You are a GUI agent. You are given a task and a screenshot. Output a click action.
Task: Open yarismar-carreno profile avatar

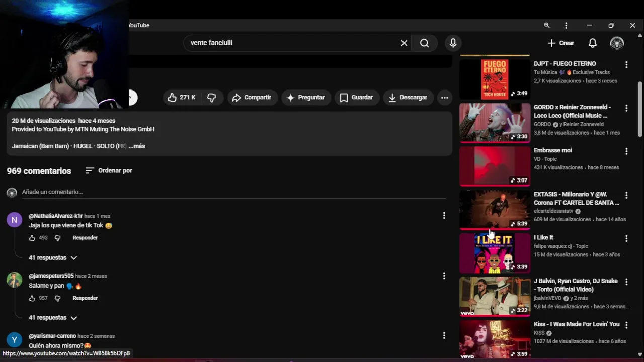(14, 340)
